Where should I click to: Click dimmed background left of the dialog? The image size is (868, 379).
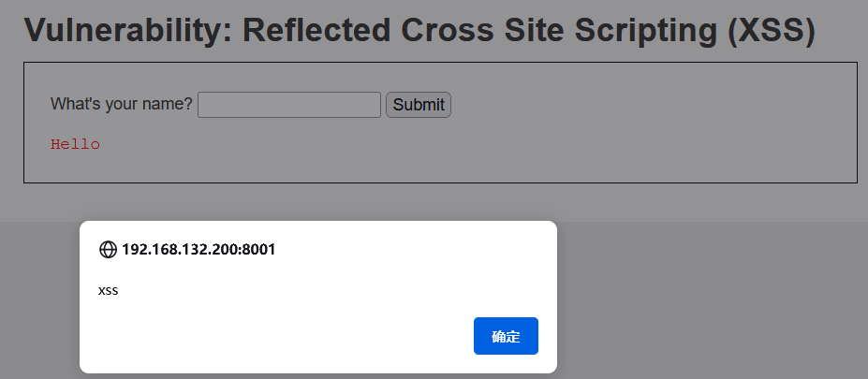39,299
